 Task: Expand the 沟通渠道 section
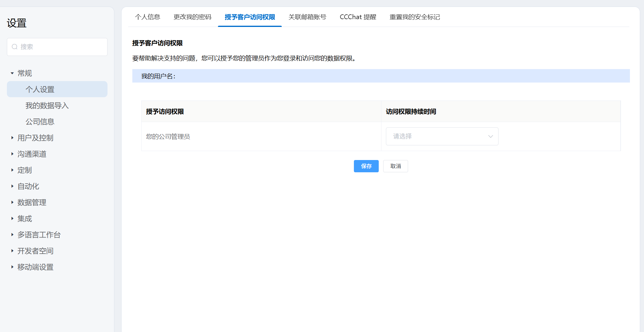(12, 154)
